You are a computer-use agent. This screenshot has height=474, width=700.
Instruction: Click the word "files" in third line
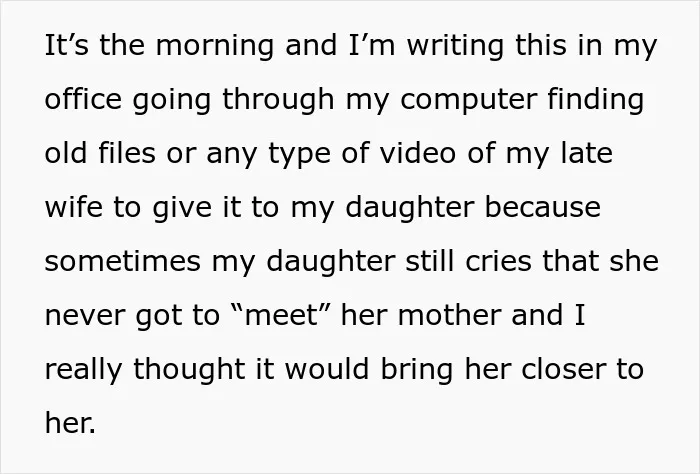point(127,153)
